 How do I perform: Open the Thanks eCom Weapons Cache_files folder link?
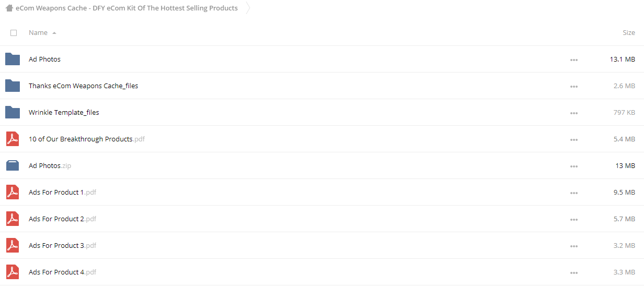point(84,86)
